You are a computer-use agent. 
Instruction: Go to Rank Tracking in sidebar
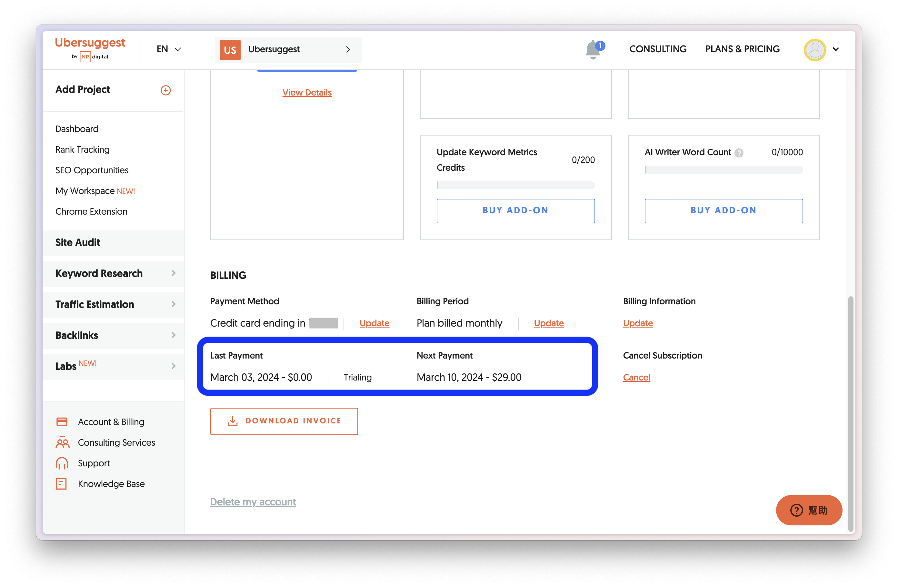82,149
